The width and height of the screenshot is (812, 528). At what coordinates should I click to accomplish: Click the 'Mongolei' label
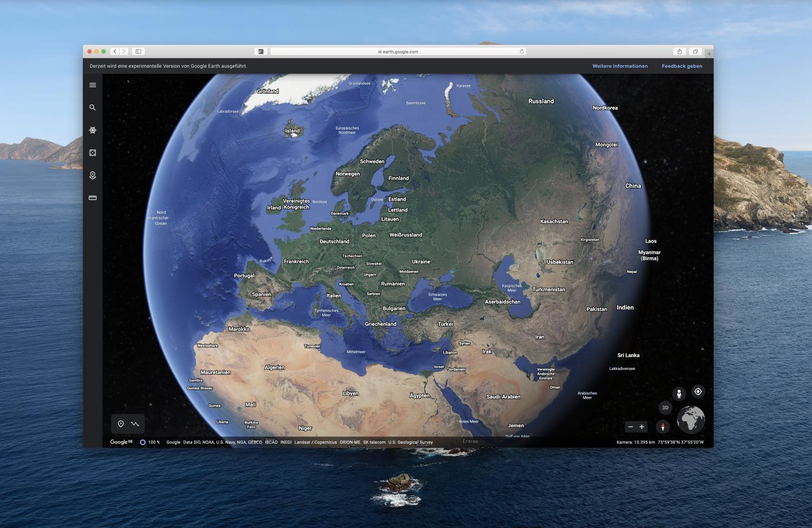point(606,145)
